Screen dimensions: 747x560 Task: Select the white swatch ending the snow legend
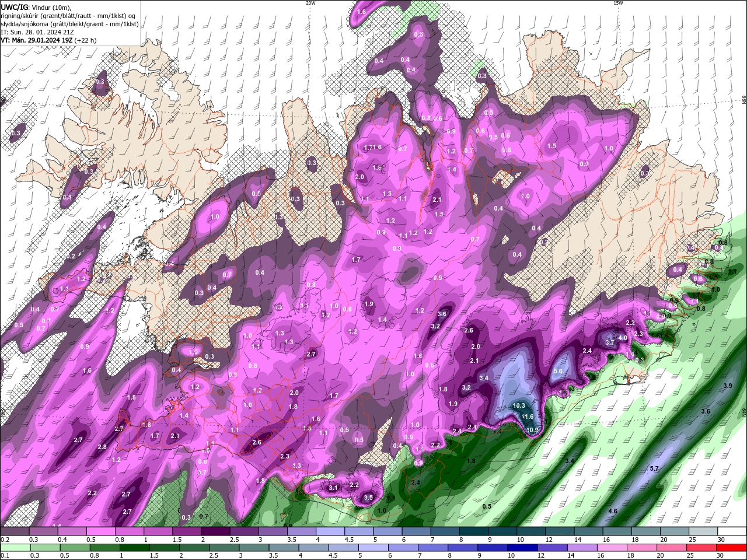732,531
